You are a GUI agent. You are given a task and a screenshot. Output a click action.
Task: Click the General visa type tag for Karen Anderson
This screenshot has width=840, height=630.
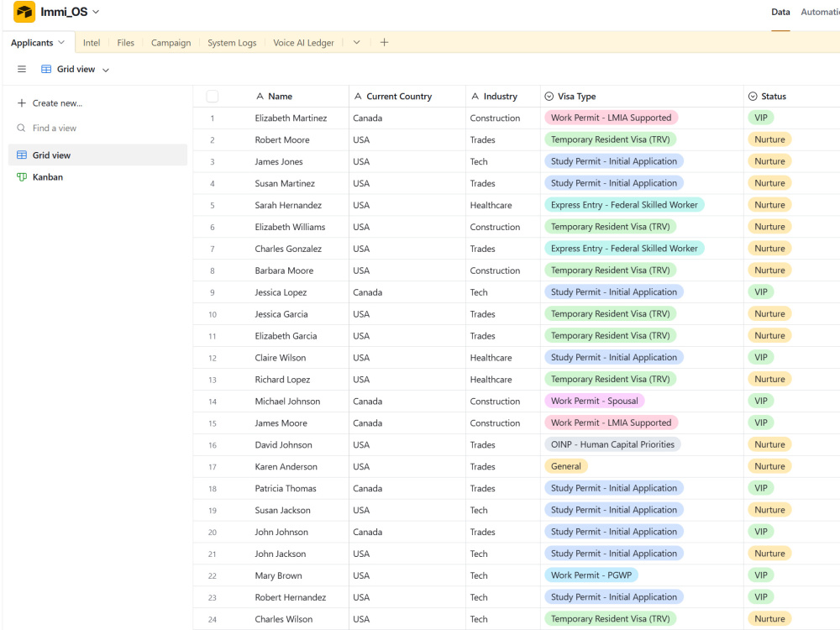565,466
